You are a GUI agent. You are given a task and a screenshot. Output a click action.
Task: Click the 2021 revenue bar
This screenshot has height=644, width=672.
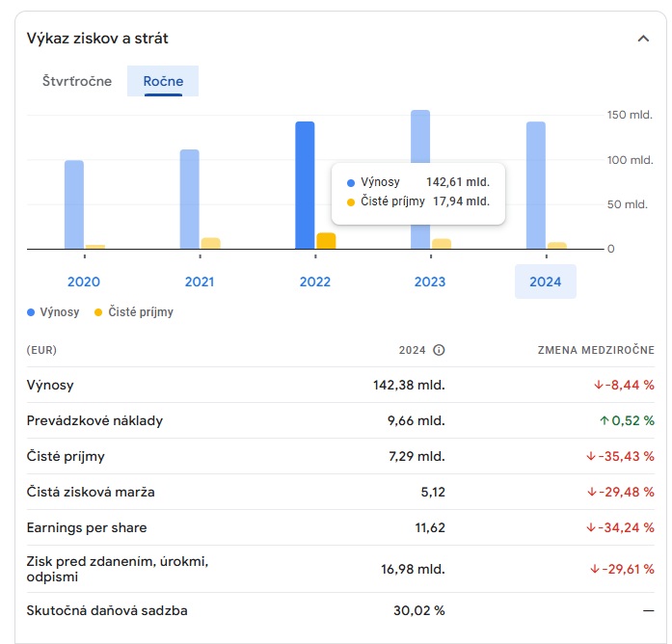[189, 199]
